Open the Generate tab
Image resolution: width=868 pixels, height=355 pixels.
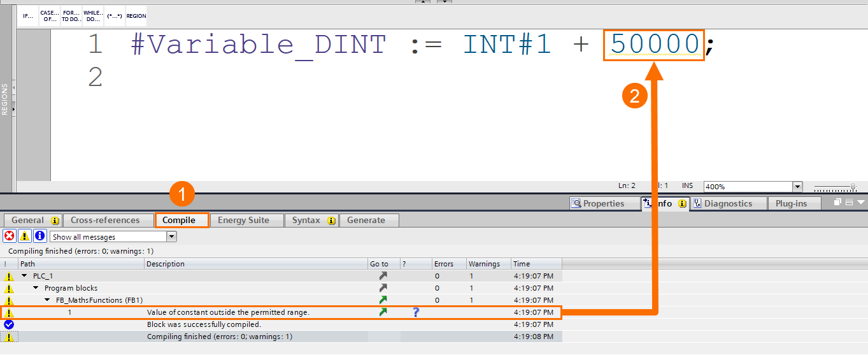click(x=369, y=220)
